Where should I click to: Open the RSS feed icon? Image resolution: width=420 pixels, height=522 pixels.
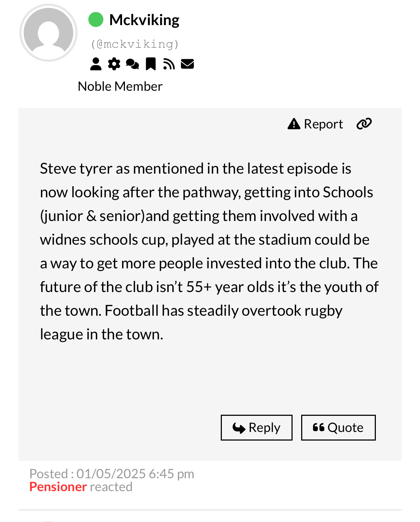click(x=169, y=64)
